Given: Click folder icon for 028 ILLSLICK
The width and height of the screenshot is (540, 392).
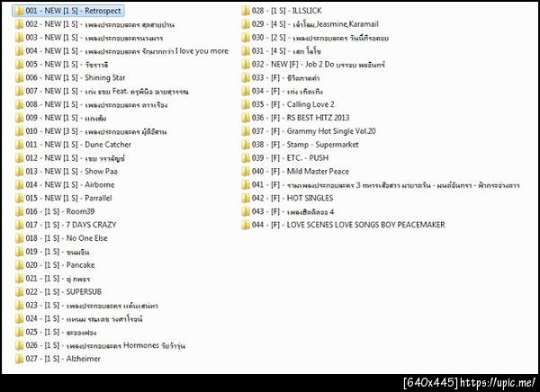Looking at the screenshot, I should point(246,11).
